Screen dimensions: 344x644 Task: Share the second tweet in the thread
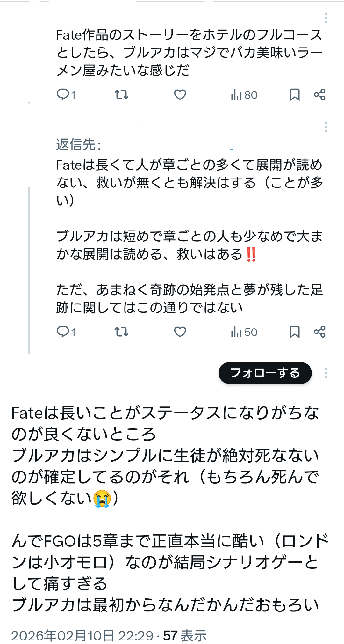click(319, 332)
